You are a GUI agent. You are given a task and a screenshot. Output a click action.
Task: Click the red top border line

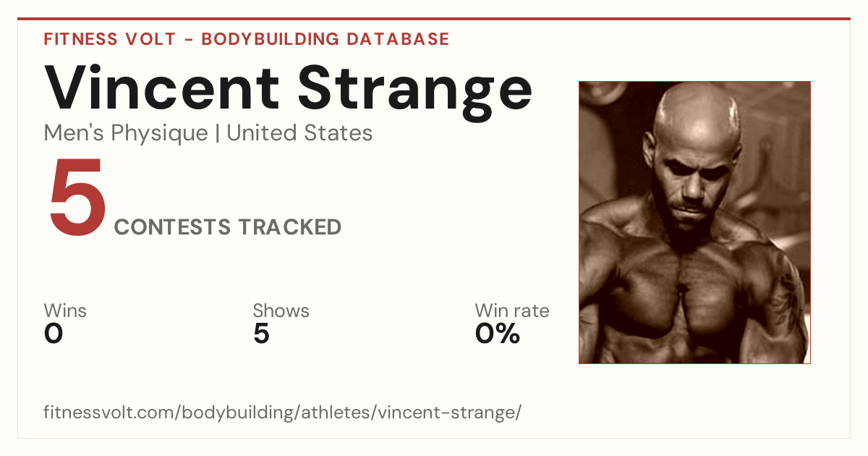(434, 19)
